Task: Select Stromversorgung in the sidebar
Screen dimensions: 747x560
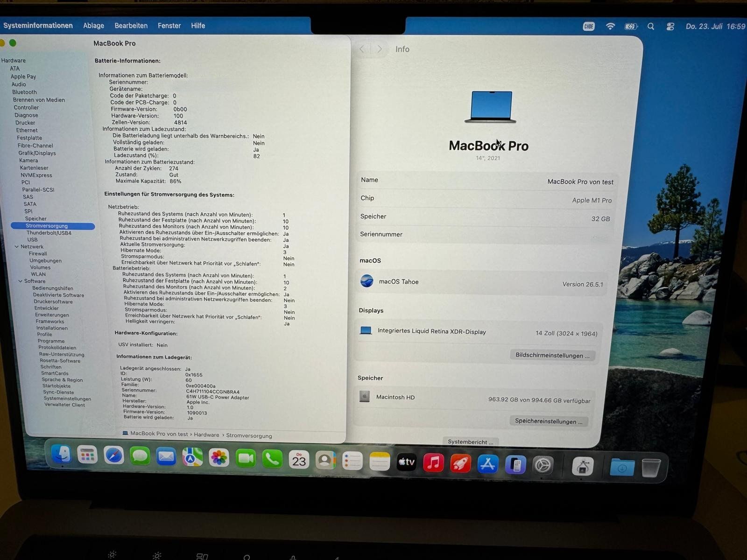Action: click(x=52, y=226)
